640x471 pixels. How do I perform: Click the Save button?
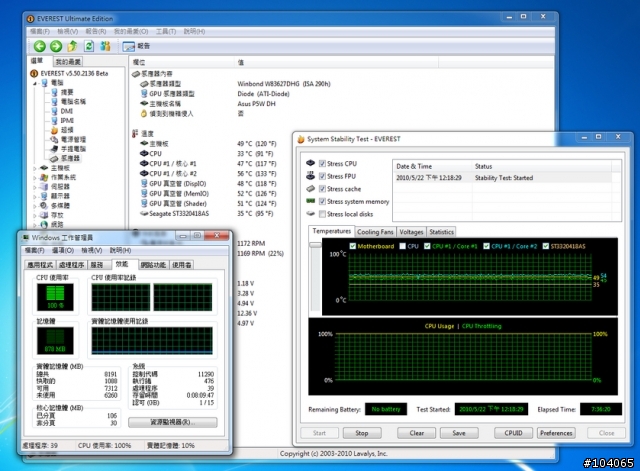coord(459,433)
